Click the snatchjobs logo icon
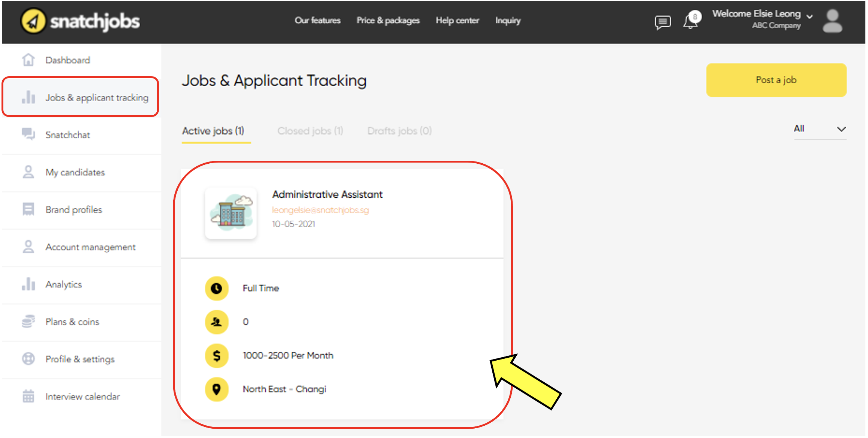 (x=33, y=21)
